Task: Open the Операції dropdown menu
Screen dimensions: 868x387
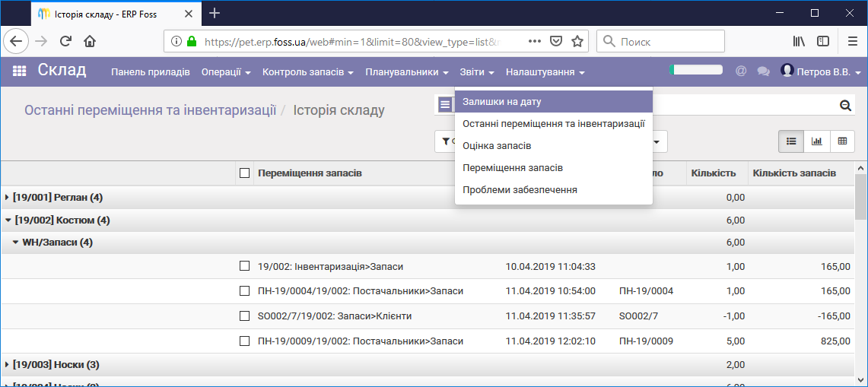Action: click(x=226, y=72)
